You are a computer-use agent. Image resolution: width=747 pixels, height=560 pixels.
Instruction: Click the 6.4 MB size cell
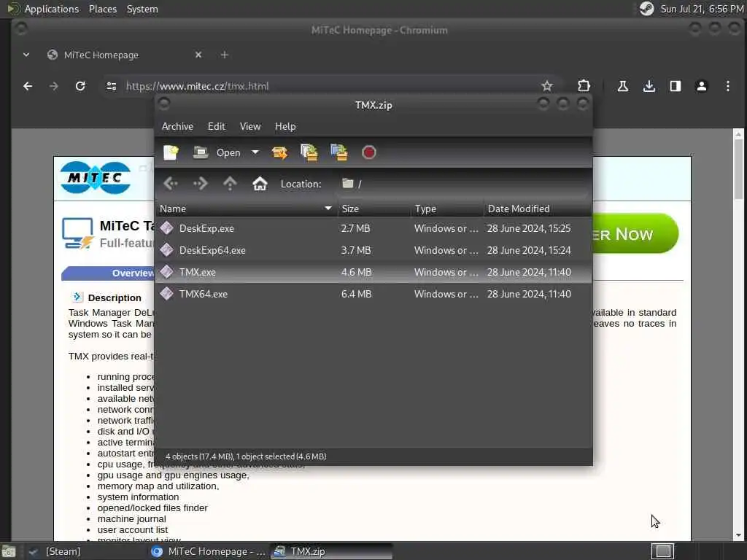point(356,295)
